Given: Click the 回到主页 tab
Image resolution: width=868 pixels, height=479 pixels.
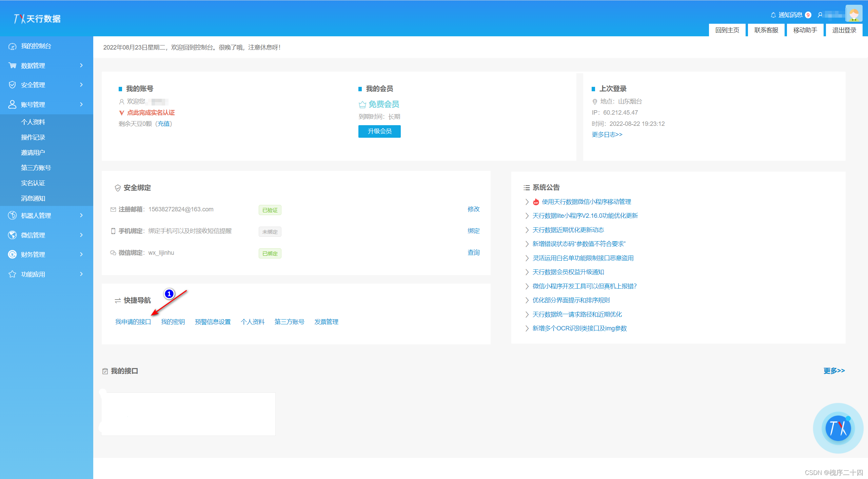Looking at the screenshot, I should pos(727,30).
